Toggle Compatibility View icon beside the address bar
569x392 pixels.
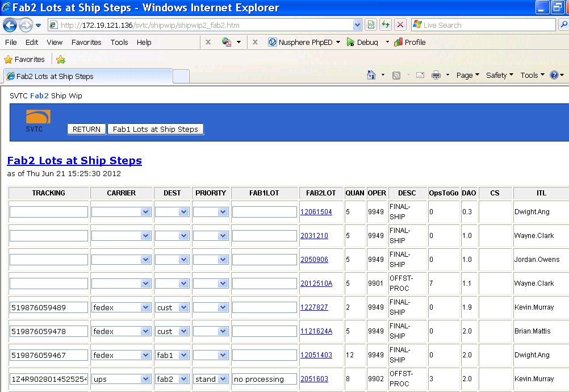(371, 24)
